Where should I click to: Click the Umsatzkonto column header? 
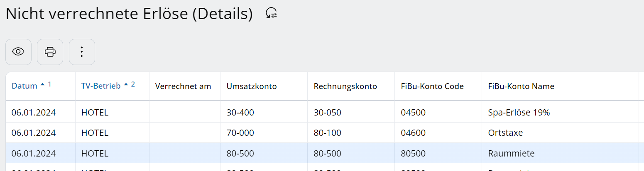(252, 86)
